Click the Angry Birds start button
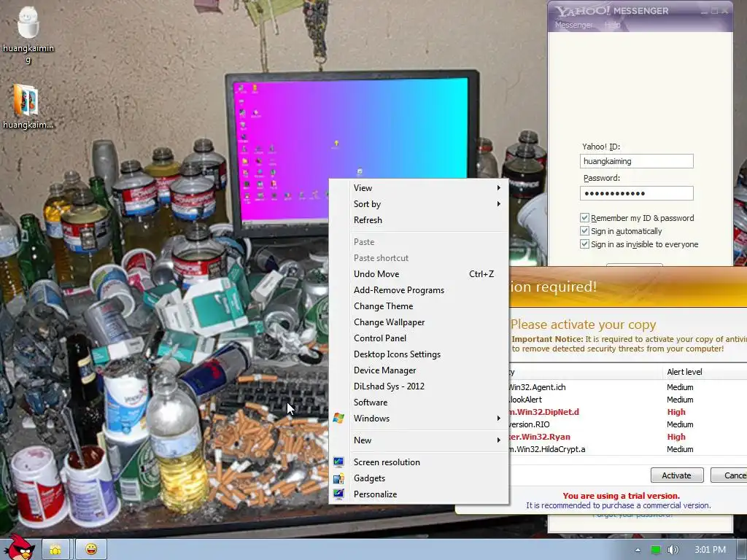Viewport: 747px width, 560px height. pos(20,548)
